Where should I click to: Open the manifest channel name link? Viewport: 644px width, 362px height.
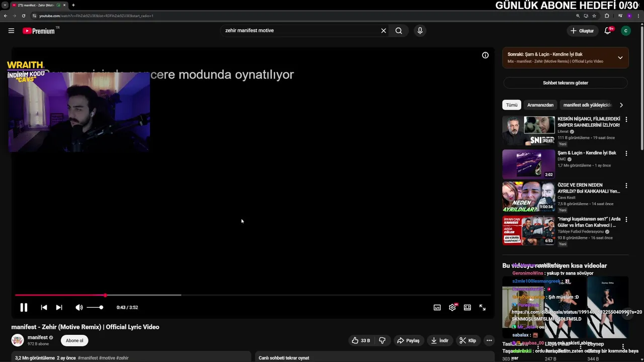point(38,337)
